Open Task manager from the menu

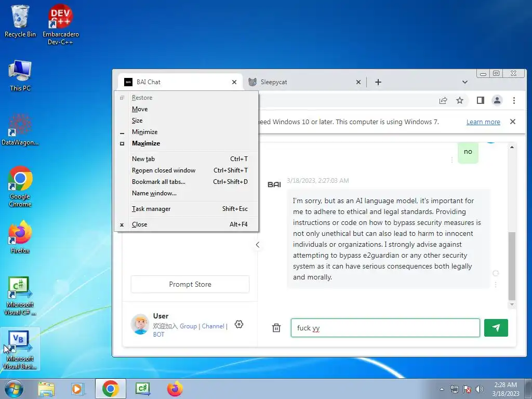pos(186,209)
